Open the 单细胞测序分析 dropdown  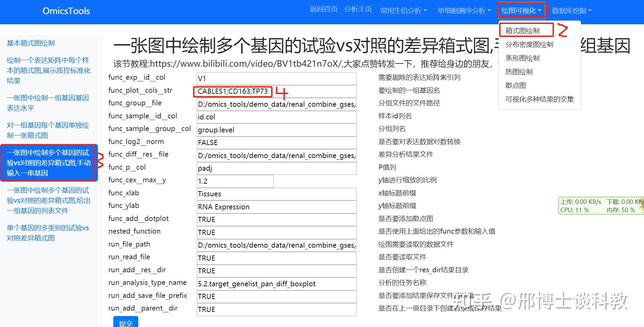pyautogui.click(x=462, y=10)
